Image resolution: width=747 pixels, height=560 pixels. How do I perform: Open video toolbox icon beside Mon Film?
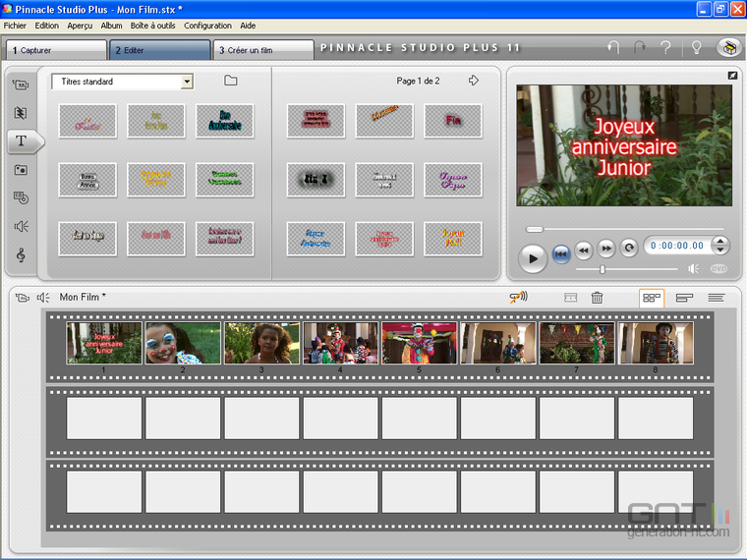22,298
